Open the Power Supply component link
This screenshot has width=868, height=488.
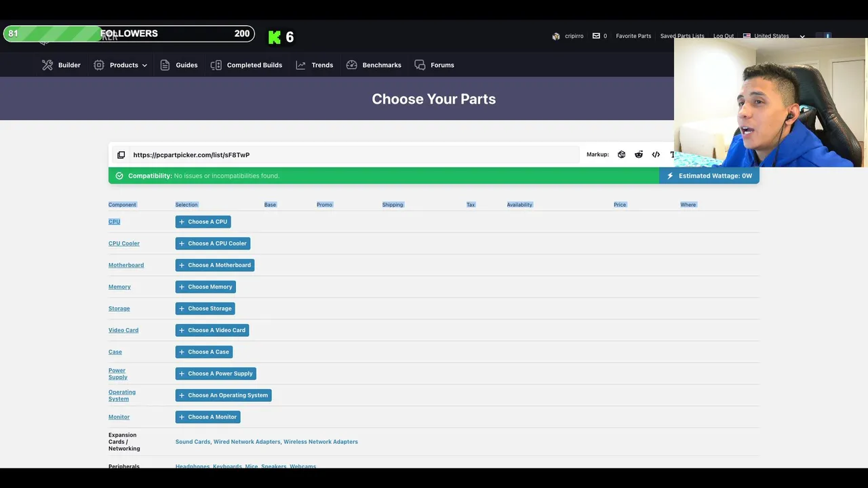[118, 373]
